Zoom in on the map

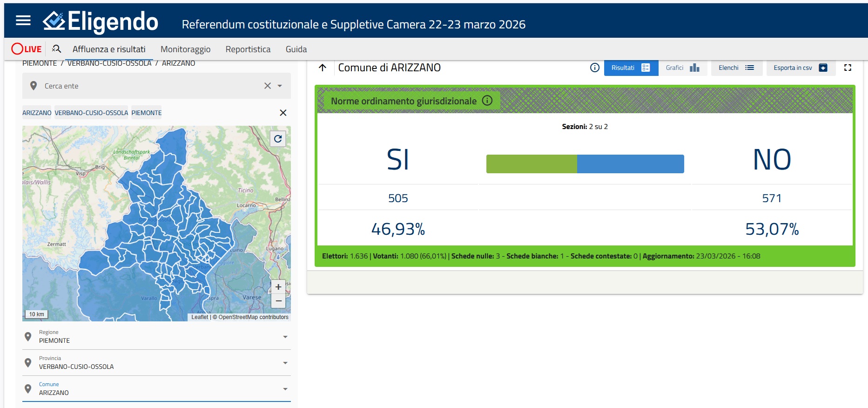coord(278,287)
